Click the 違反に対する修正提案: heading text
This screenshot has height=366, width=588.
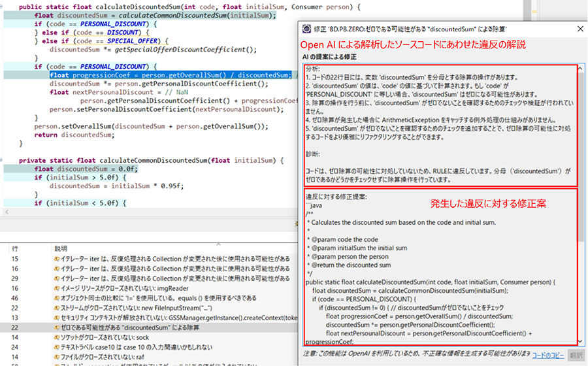(x=336, y=197)
